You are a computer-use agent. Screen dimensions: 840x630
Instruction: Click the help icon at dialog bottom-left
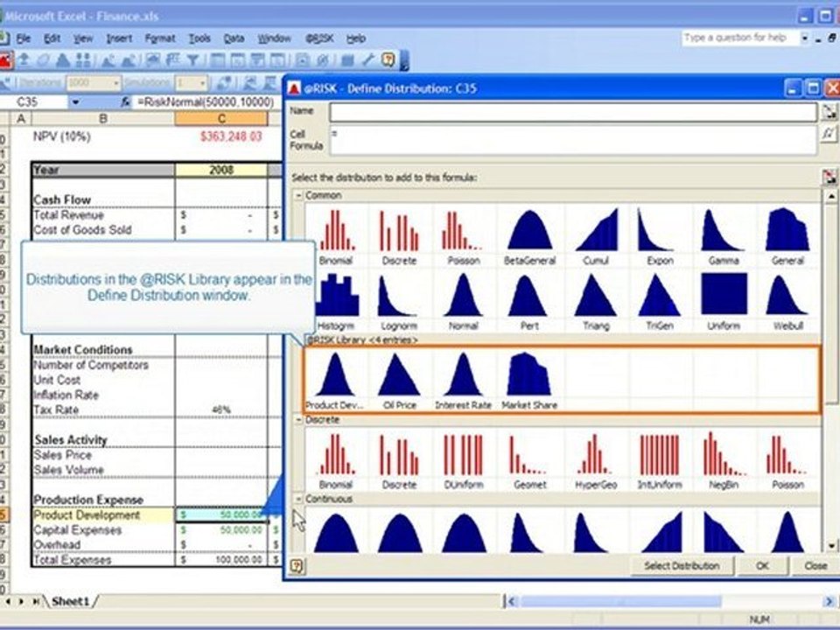[297, 566]
